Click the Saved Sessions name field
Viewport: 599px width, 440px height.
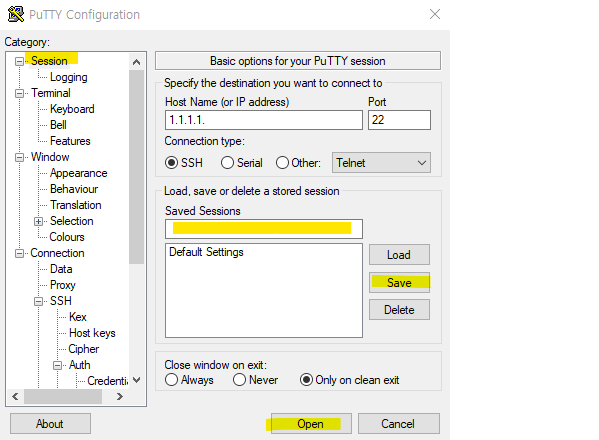point(264,229)
